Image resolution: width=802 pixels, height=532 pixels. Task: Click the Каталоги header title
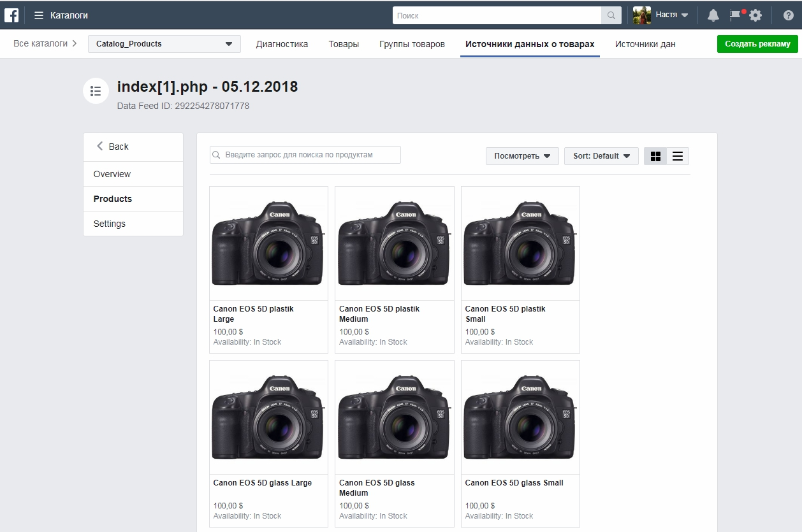click(x=69, y=15)
